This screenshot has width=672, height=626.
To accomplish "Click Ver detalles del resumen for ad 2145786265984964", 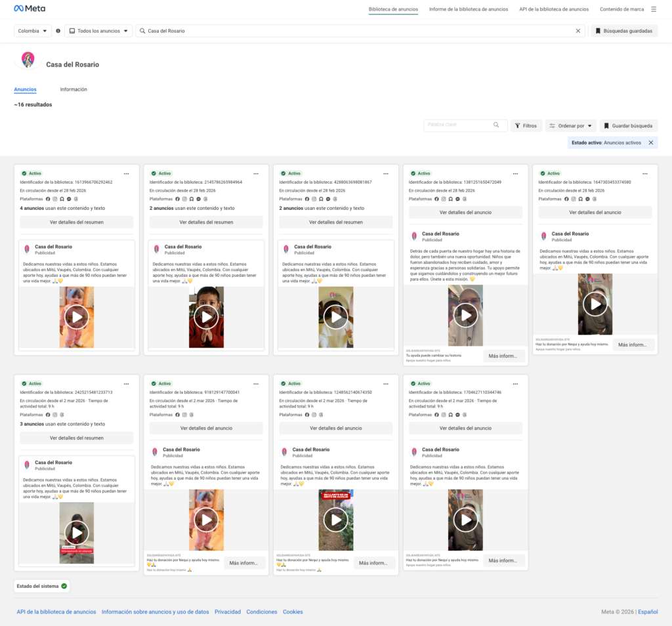I will (206, 222).
